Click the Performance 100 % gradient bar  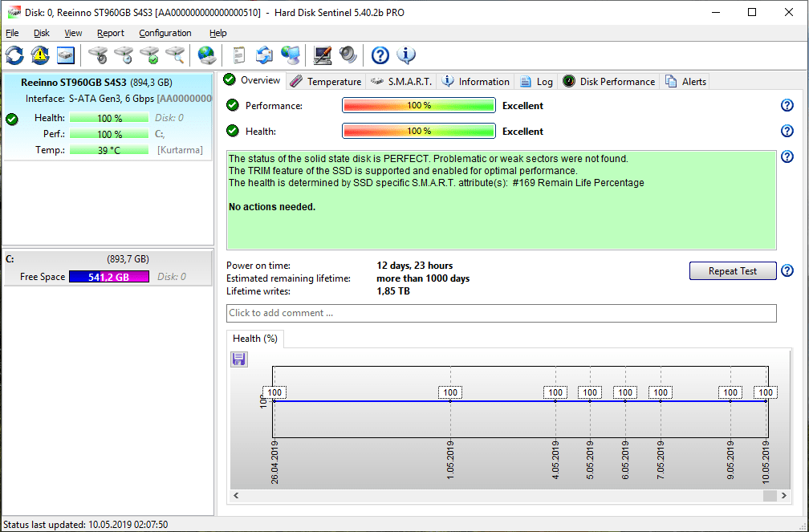coord(418,105)
